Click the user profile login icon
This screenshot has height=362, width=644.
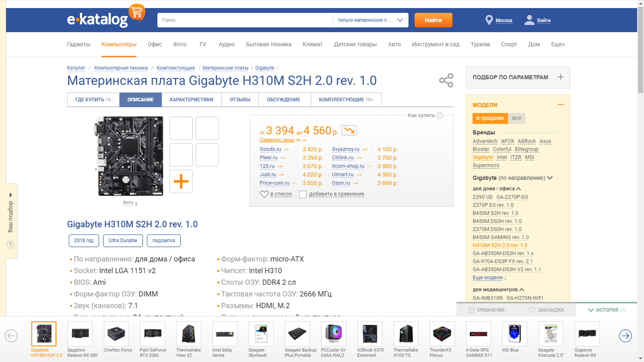[x=529, y=20]
